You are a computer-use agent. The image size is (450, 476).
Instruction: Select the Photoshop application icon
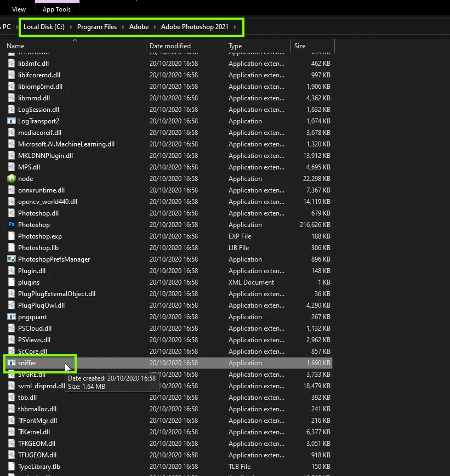tap(11, 224)
